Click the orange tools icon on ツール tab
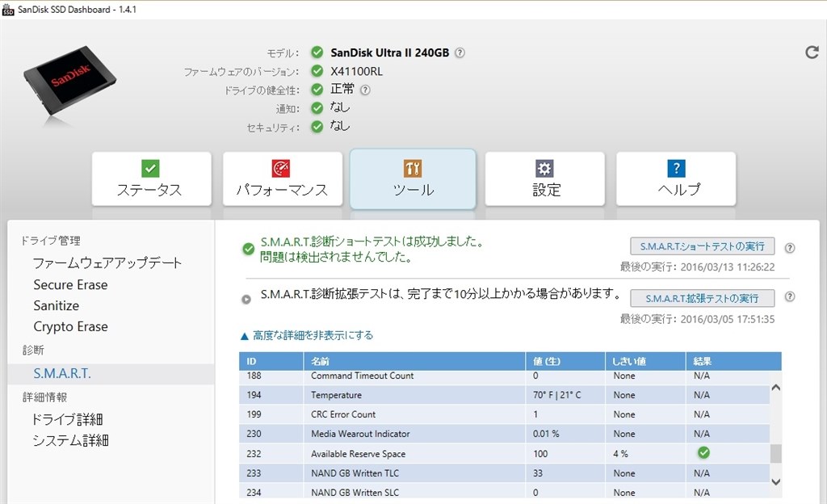 click(x=413, y=168)
